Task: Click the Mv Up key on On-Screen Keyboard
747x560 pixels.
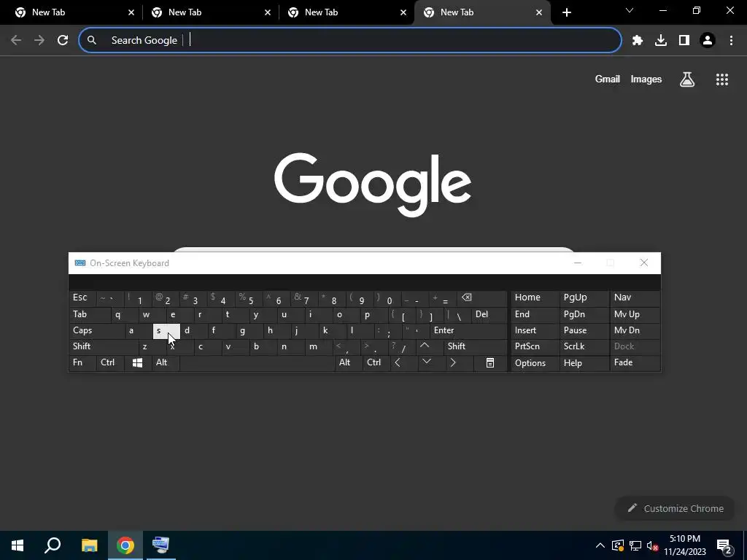Action: (x=635, y=314)
